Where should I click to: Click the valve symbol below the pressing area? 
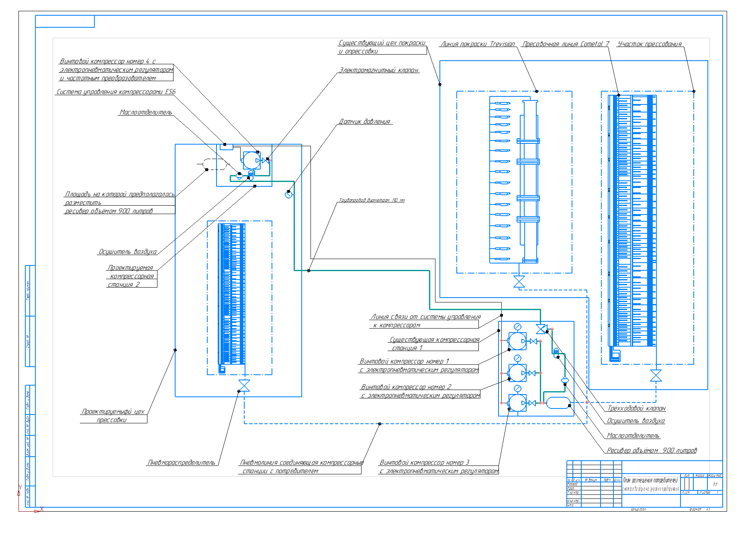click(656, 376)
